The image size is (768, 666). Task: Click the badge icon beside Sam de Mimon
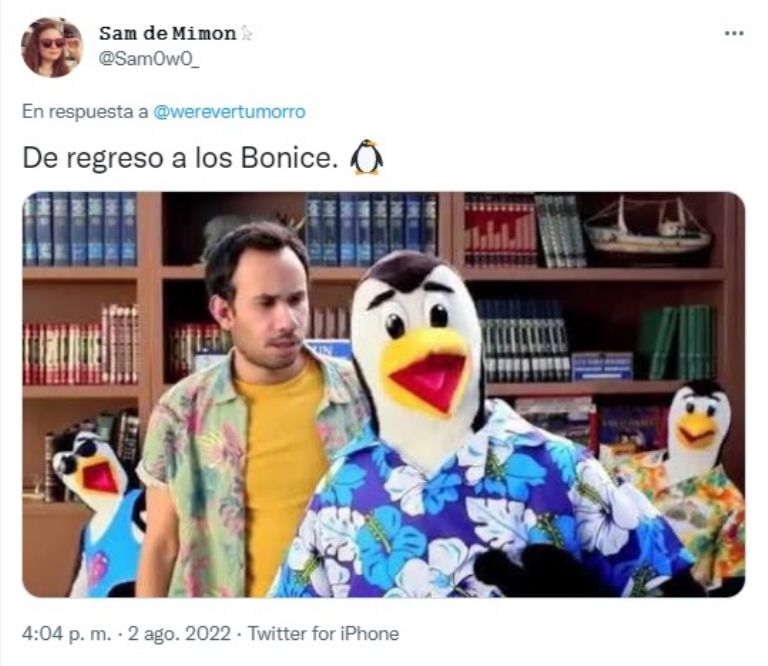click(x=246, y=33)
